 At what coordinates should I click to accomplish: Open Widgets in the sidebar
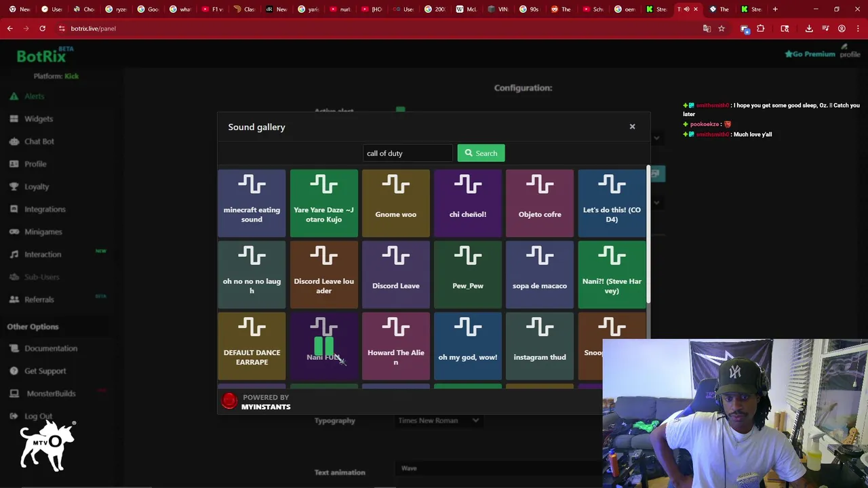point(38,119)
